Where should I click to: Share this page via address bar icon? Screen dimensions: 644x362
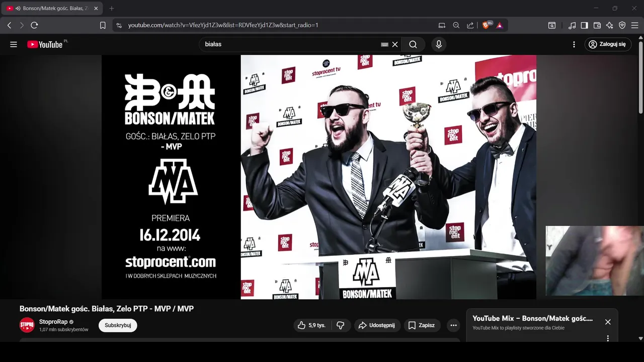point(470,25)
